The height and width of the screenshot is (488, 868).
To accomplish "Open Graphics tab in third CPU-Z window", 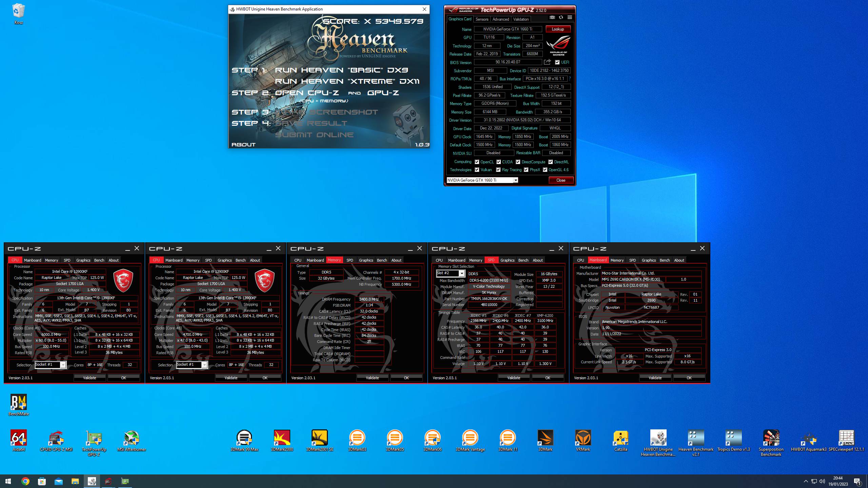I will 366,260.
